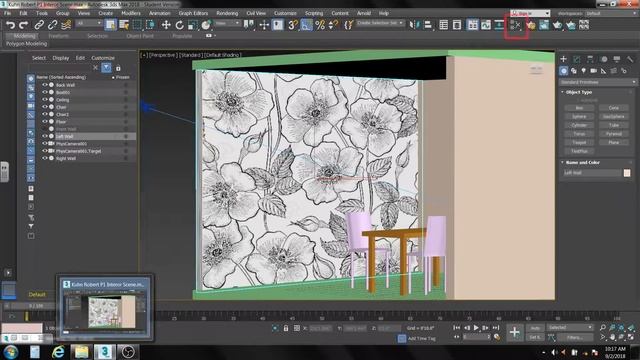Click the Select and Place tool
The width and height of the screenshot is (640, 360).
pyautogui.click(x=206, y=25)
